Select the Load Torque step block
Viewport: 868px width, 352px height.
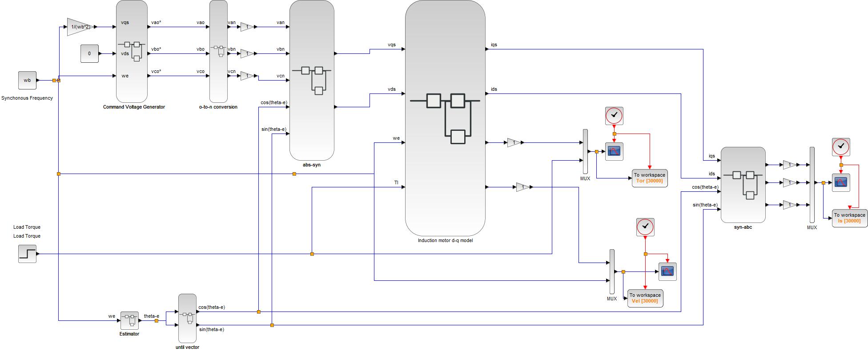[27, 254]
